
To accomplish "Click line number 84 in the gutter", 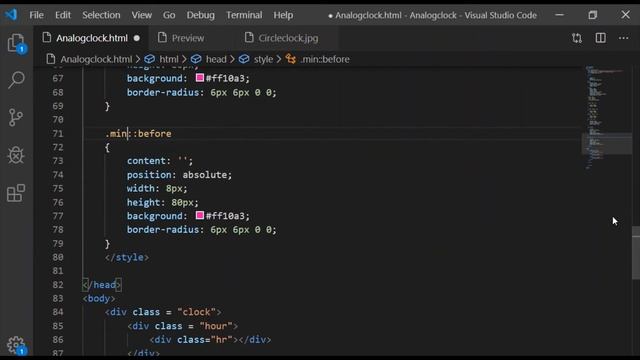I will 58,312.
